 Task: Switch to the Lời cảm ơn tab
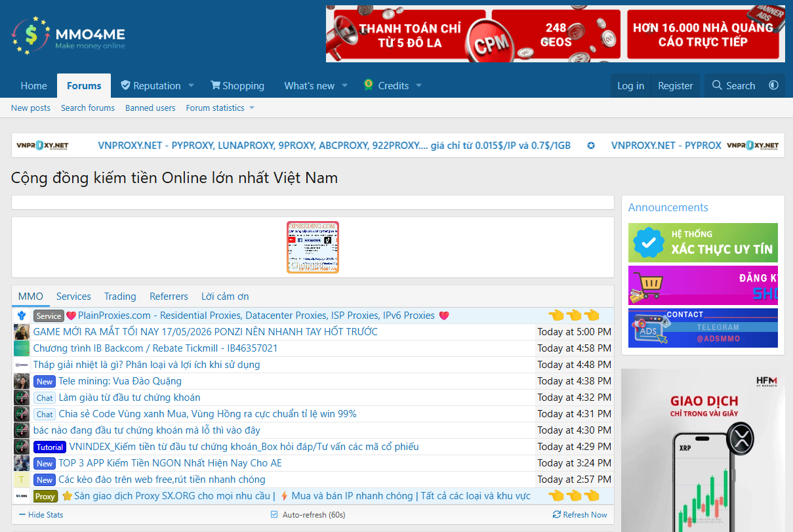point(225,297)
